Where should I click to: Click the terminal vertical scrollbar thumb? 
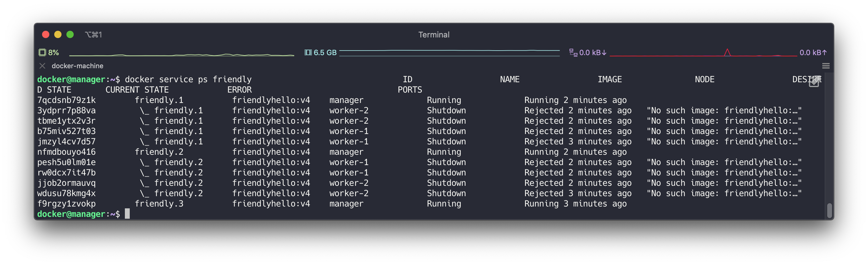click(830, 210)
